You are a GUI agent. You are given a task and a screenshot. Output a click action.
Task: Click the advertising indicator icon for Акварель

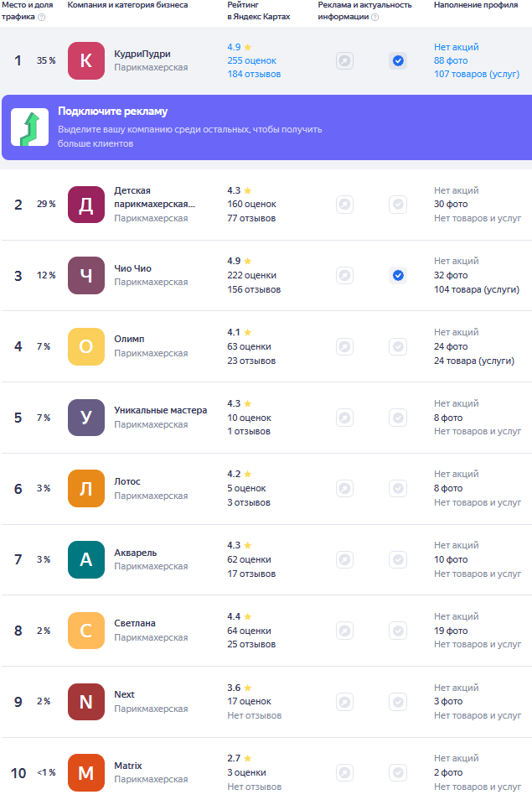pyautogui.click(x=344, y=559)
